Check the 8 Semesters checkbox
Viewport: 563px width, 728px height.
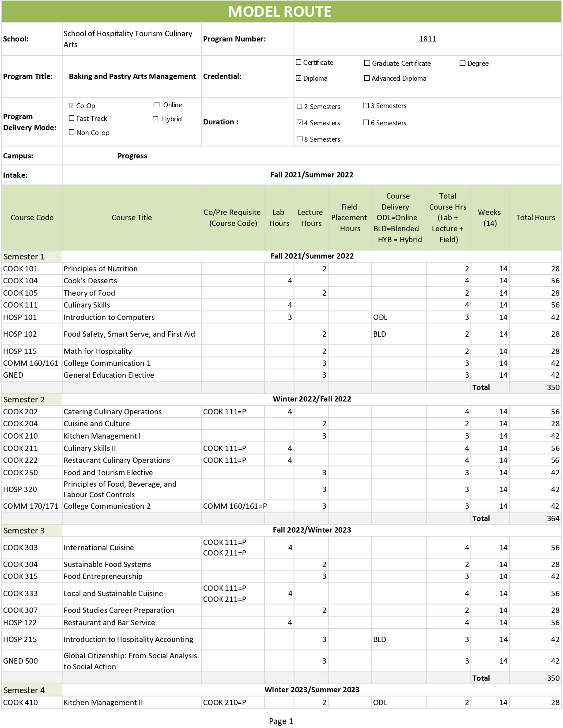click(x=299, y=139)
